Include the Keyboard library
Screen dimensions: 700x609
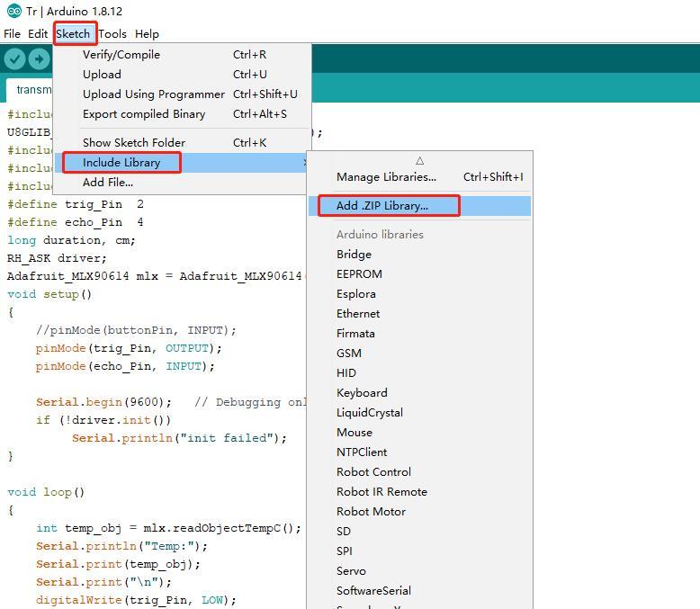[x=419, y=392]
